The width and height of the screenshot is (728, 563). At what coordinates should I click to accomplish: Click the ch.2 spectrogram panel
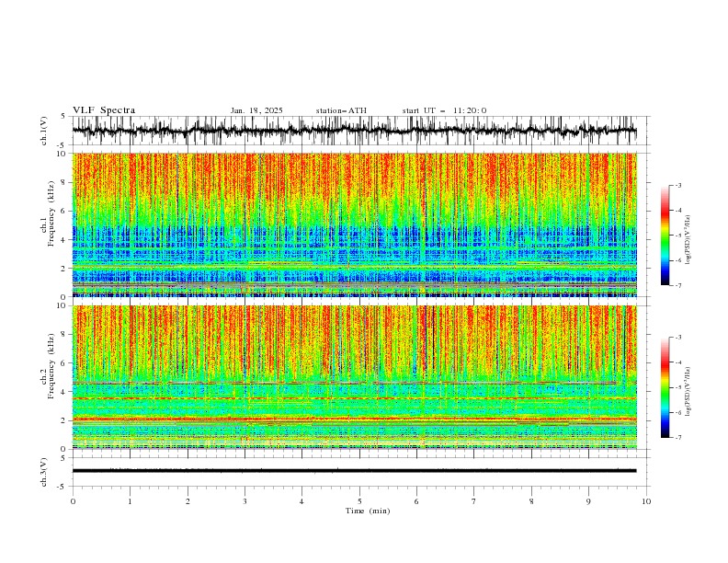[355, 377]
